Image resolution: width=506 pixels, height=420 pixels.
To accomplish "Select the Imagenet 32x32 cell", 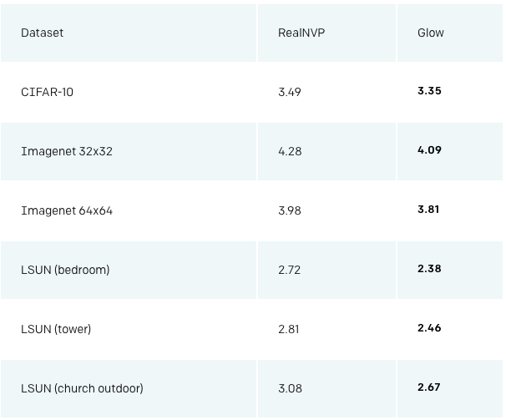I will click(x=67, y=151).
